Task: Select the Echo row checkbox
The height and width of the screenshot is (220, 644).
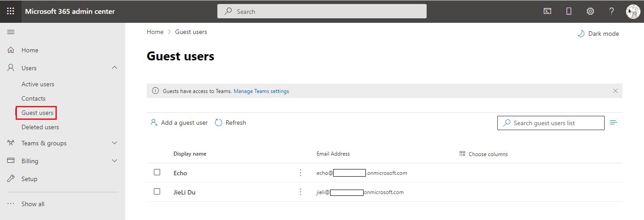Action: point(157,172)
